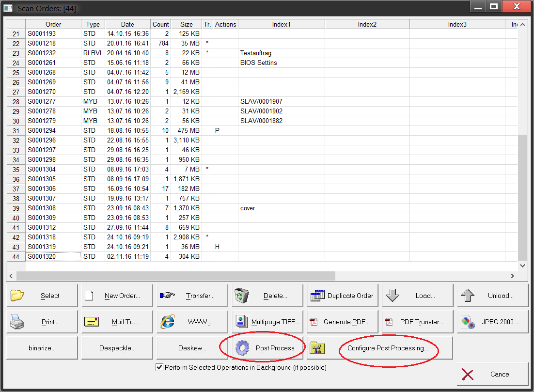Click the gear icon for Post Process
The height and width of the screenshot is (392, 534).
[242, 348]
